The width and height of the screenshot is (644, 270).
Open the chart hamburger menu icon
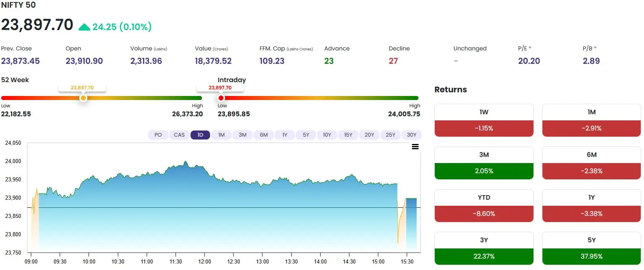(415, 147)
